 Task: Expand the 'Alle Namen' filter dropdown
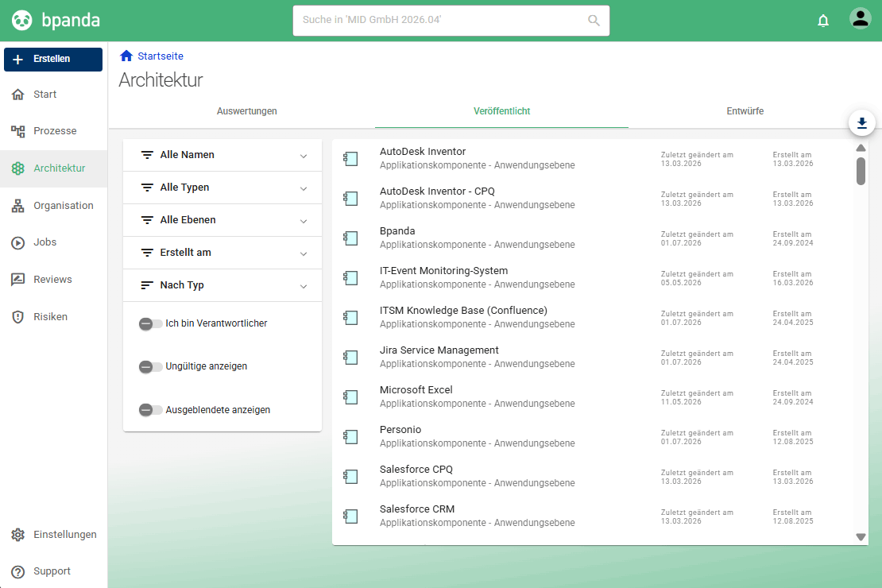(x=222, y=155)
